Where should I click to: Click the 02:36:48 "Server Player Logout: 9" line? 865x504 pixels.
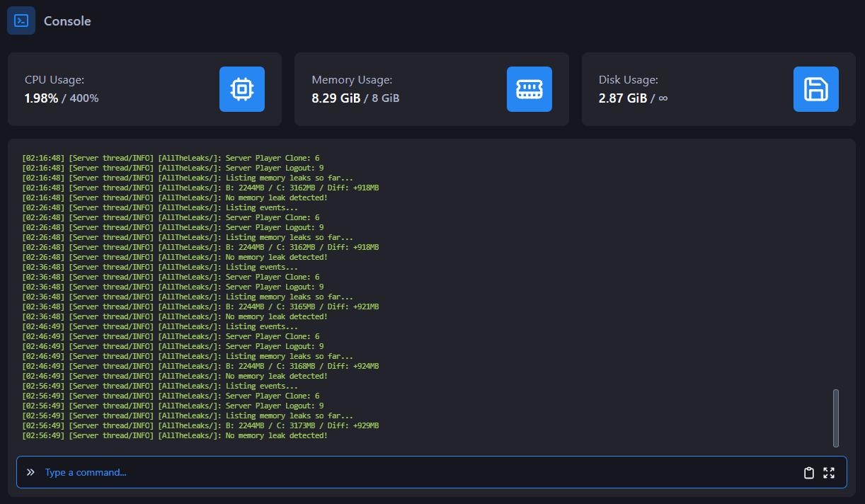pyautogui.click(x=173, y=287)
